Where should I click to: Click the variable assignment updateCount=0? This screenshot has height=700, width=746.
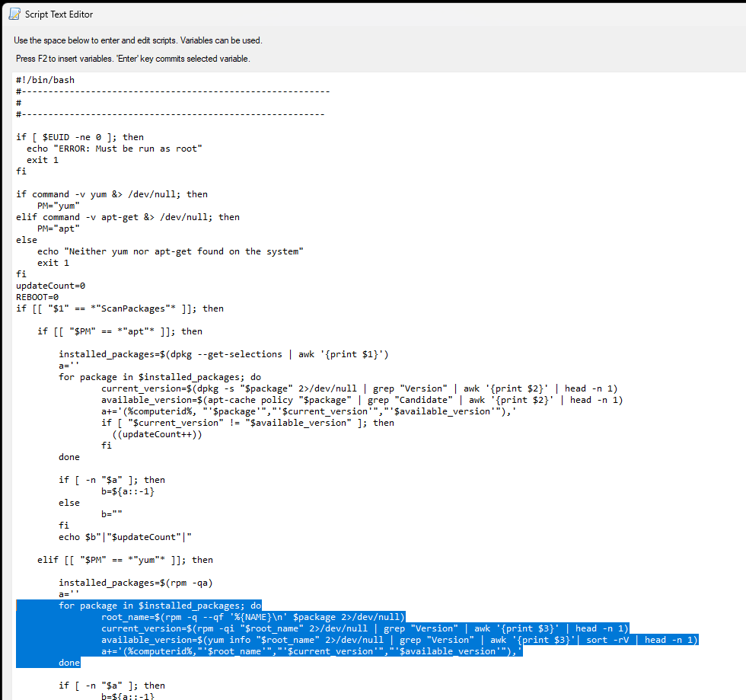52,285
